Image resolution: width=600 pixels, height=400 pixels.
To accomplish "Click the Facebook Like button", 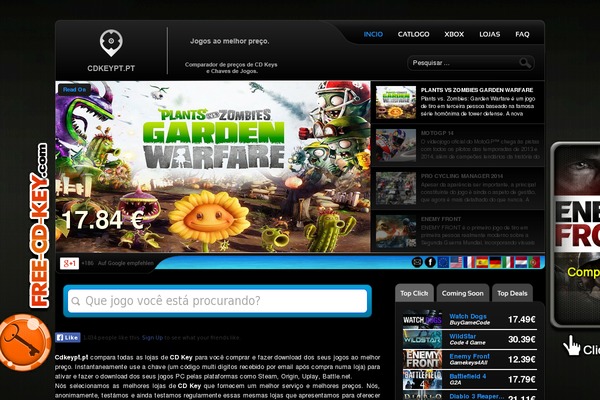I will (x=68, y=338).
